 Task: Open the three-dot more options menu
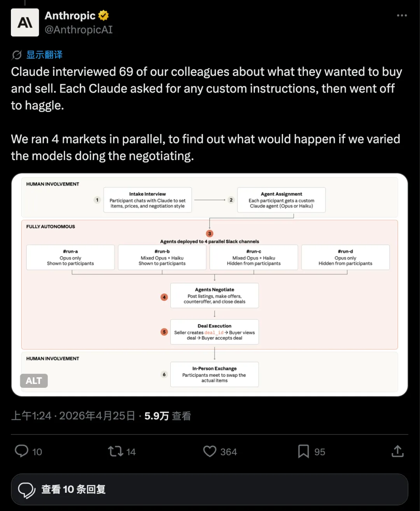tap(402, 16)
